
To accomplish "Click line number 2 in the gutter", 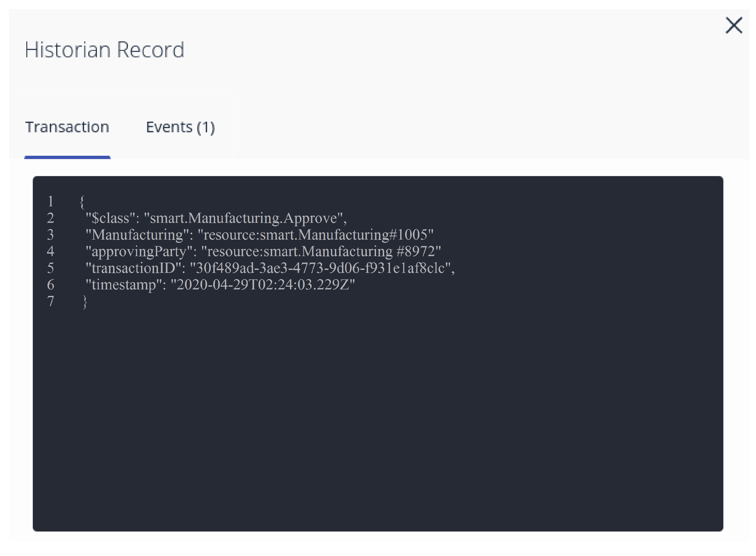I will (x=51, y=218).
